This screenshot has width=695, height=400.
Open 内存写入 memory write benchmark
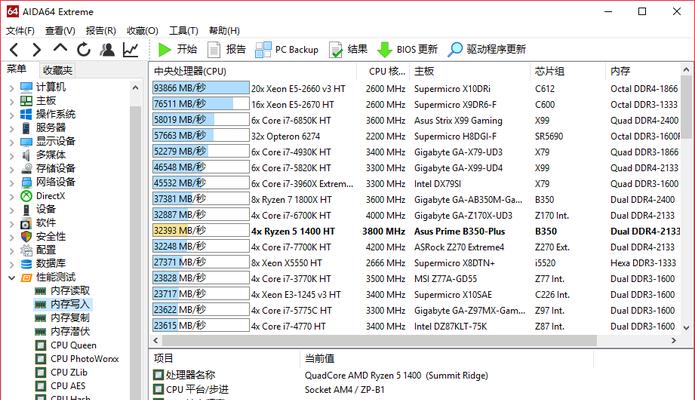click(x=62, y=304)
